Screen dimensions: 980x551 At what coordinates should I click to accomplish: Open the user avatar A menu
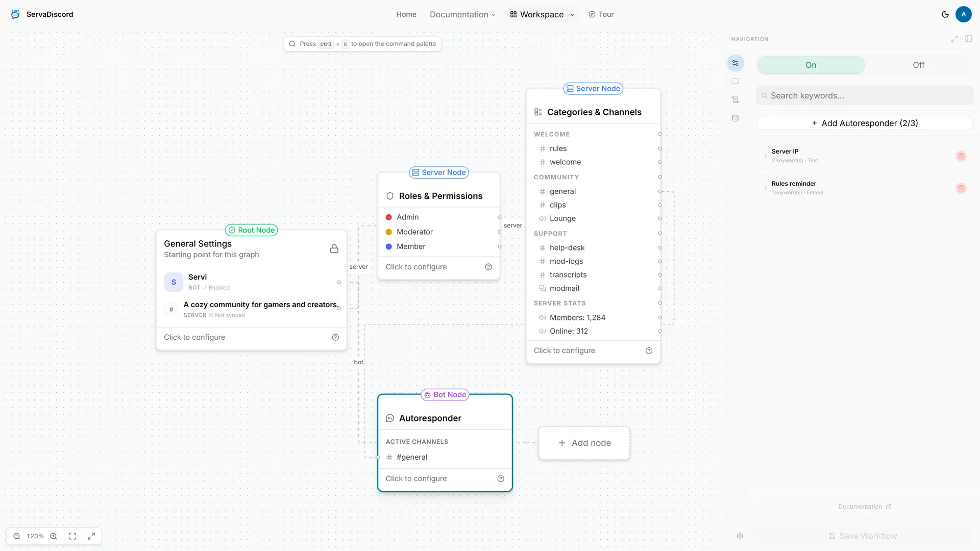click(964, 14)
